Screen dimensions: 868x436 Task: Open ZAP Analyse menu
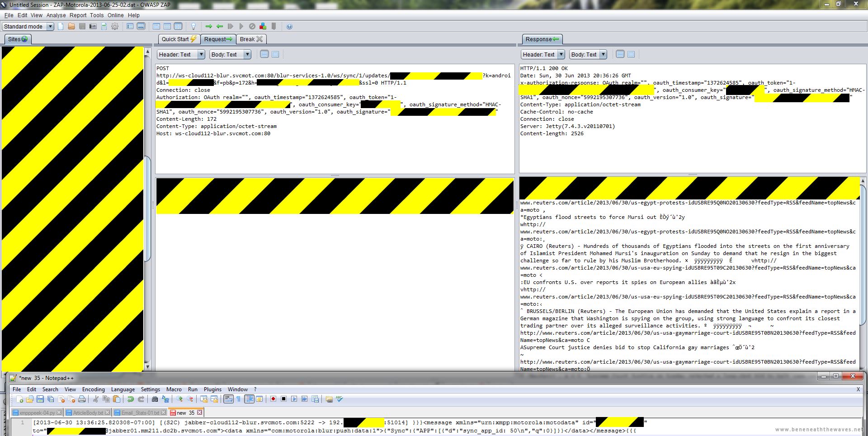tap(56, 15)
